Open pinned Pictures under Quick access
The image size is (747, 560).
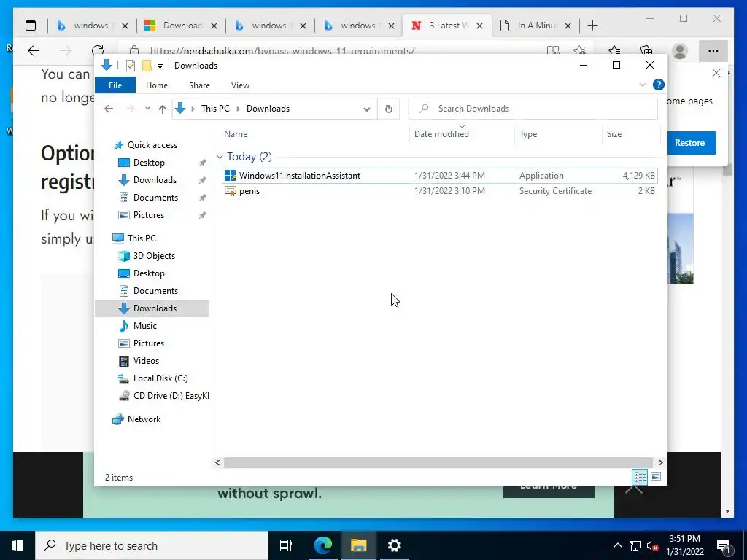149,215
